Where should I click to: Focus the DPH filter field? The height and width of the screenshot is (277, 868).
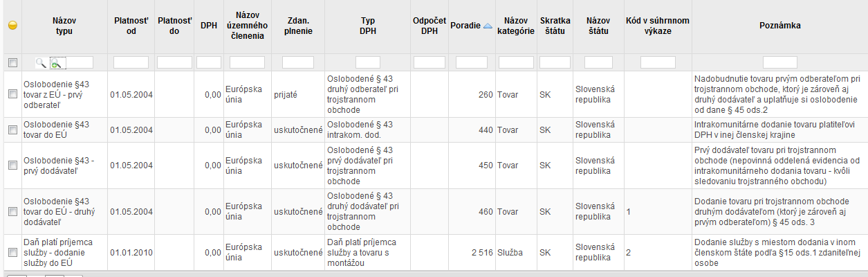click(x=209, y=62)
